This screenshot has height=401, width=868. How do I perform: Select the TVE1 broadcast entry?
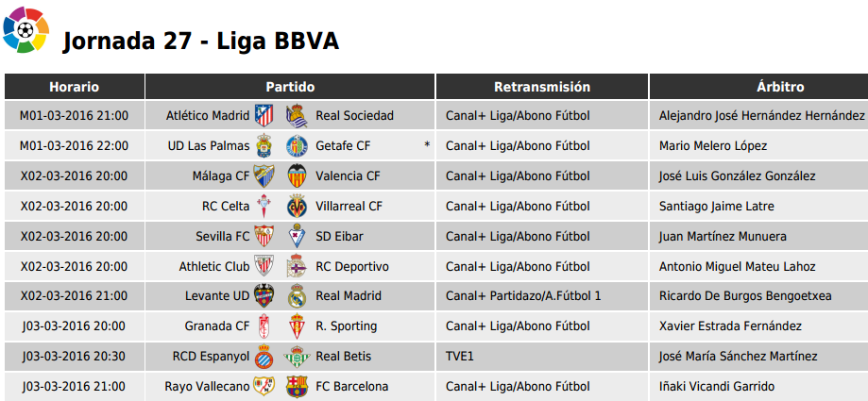click(459, 357)
